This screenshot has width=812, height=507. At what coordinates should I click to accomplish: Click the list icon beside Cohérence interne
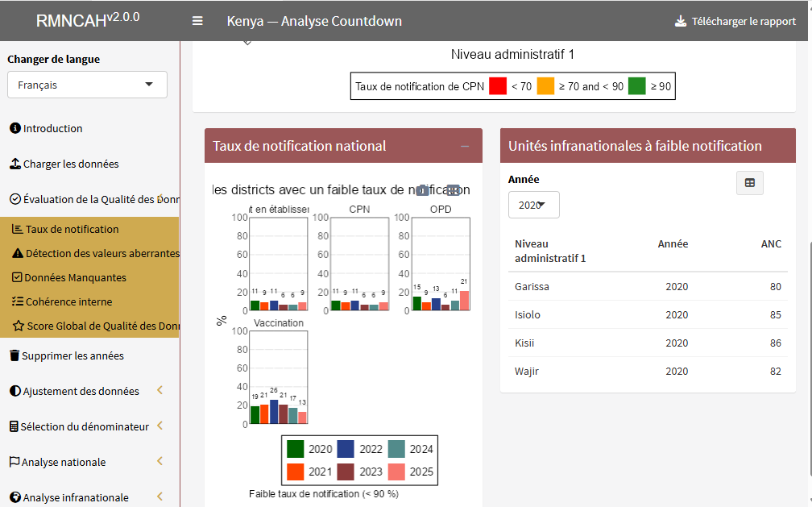click(18, 301)
